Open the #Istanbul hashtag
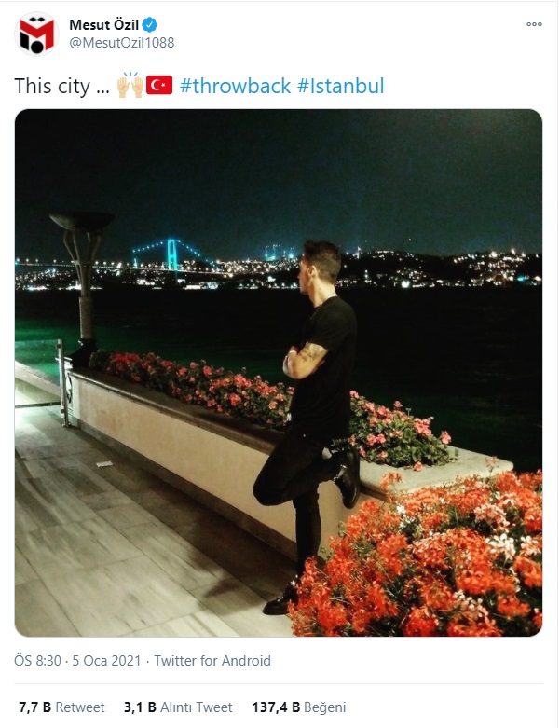 tap(340, 86)
